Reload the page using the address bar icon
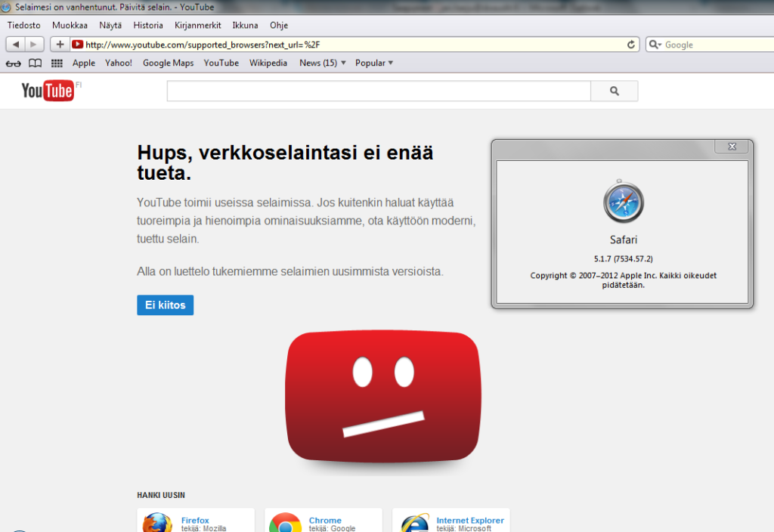Viewport: 774px width, 532px height. click(632, 44)
